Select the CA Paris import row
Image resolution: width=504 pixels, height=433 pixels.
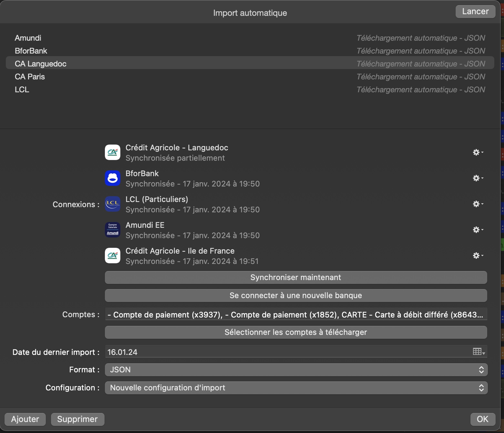pos(250,77)
